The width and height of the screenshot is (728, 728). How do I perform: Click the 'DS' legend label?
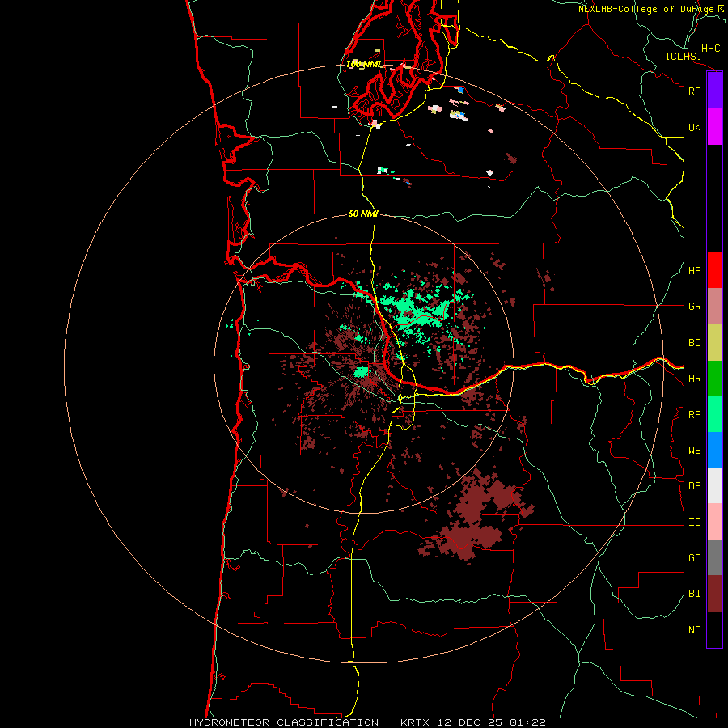tap(694, 485)
